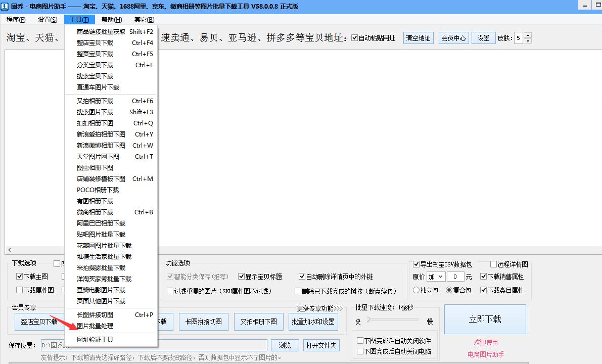Enable the 下载属性图 checkbox

click(19, 290)
